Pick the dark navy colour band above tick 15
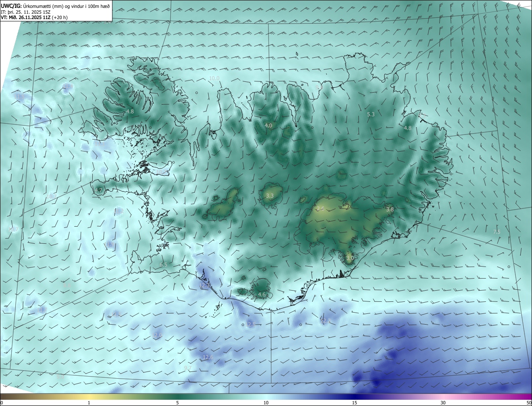This screenshot has height=406, width=532. (355, 396)
